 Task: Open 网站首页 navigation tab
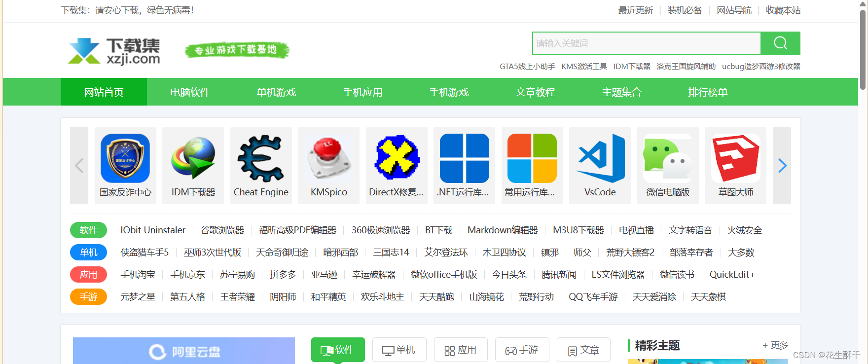click(x=104, y=92)
